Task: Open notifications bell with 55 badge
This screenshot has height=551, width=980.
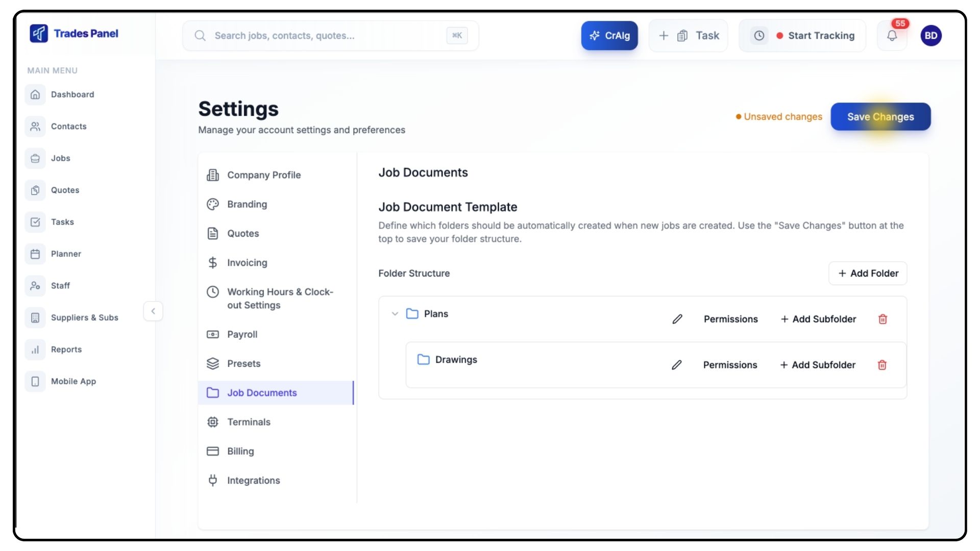Action: [x=892, y=36]
